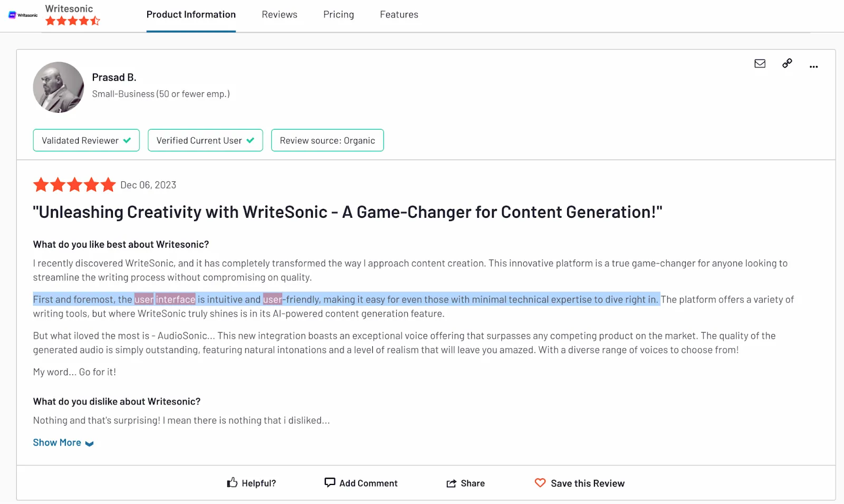Click highlighted word 'interface'
The width and height of the screenshot is (844, 504).
(176, 299)
